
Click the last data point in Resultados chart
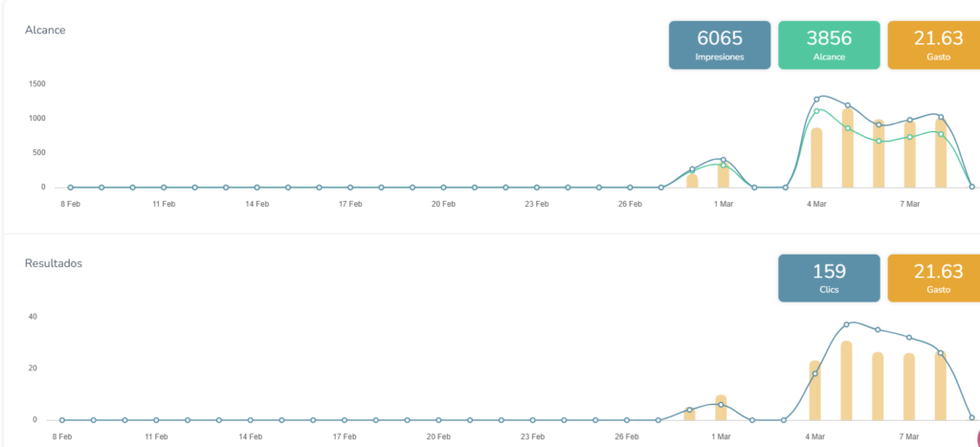coord(971,417)
